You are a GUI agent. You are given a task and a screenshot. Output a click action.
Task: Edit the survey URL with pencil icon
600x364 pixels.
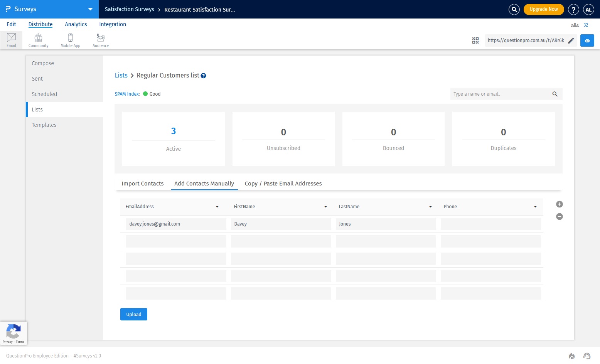pyautogui.click(x=571, y=40)
